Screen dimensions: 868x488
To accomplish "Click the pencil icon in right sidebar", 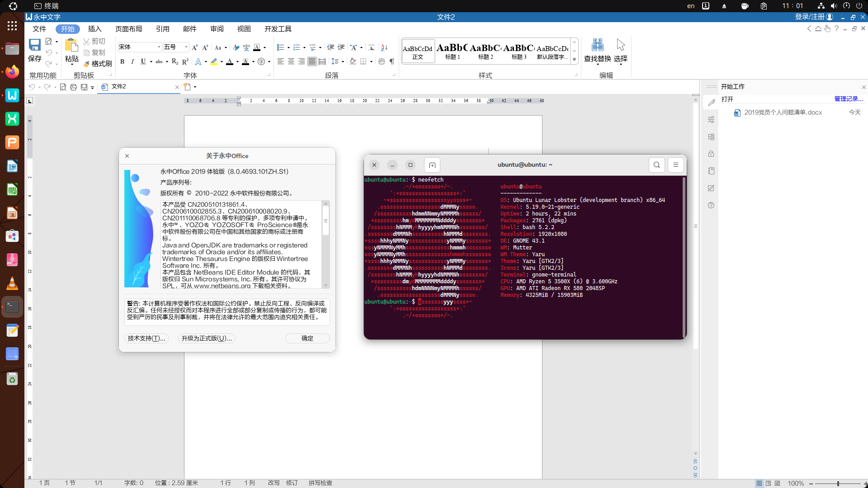I will [x=711, y=103].
